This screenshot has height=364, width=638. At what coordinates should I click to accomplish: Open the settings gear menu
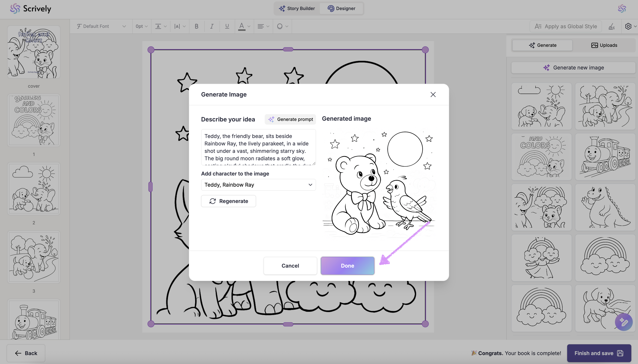coord(629,26)
